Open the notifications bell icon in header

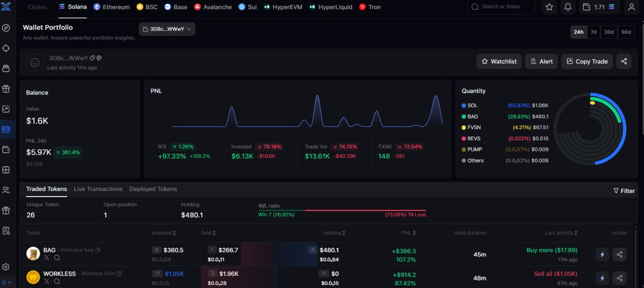coord(568,7)
